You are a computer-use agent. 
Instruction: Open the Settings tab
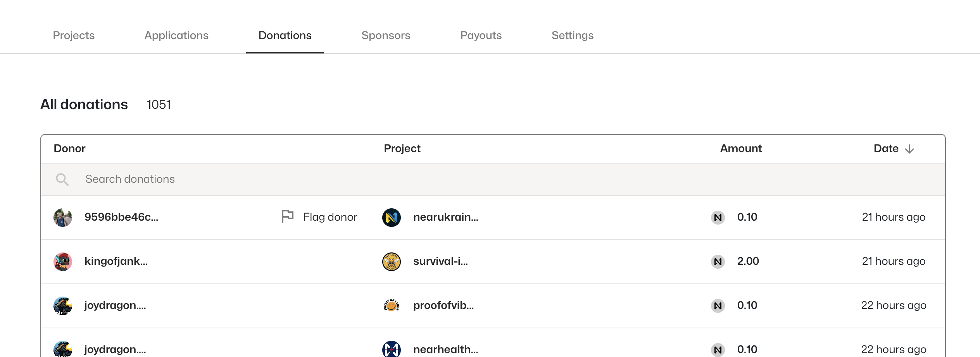coord(572,35)
